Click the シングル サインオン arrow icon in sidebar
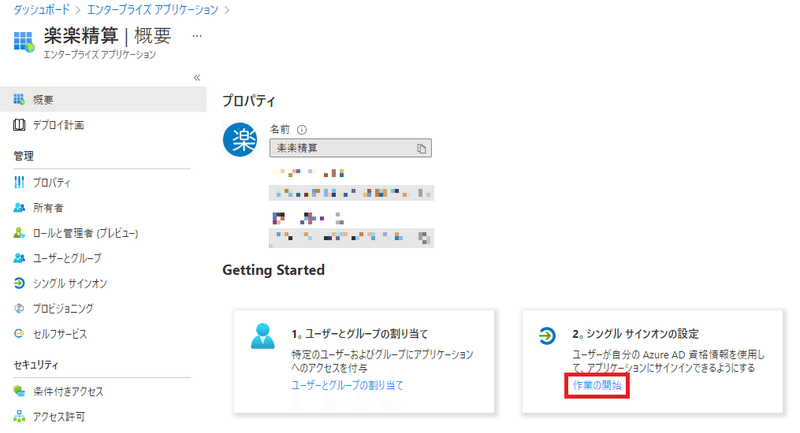800x433 pixels. tap(19, 283)
